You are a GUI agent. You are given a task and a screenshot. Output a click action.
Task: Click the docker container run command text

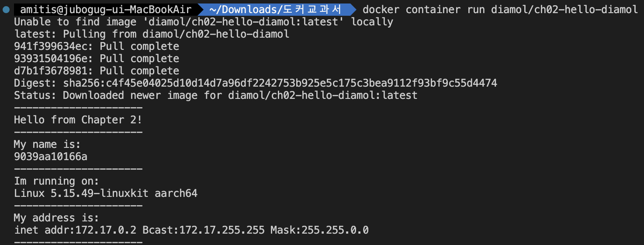coord(500,9)
